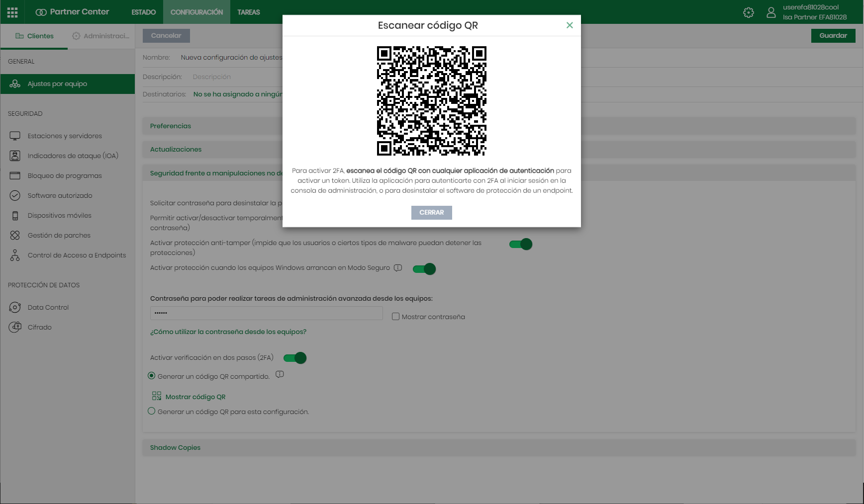The height and width of the screenshot is (504, 864).
Task: Click the Partner Center logo icon
Action: tap(41, 12)
